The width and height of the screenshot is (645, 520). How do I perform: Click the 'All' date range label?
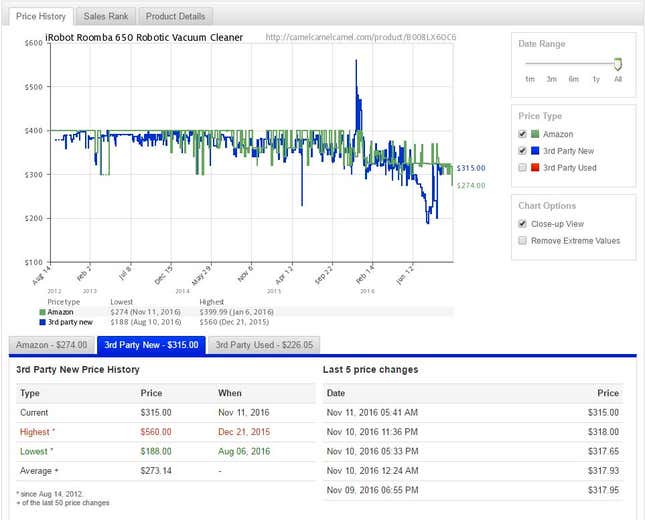tap(618, 79)
